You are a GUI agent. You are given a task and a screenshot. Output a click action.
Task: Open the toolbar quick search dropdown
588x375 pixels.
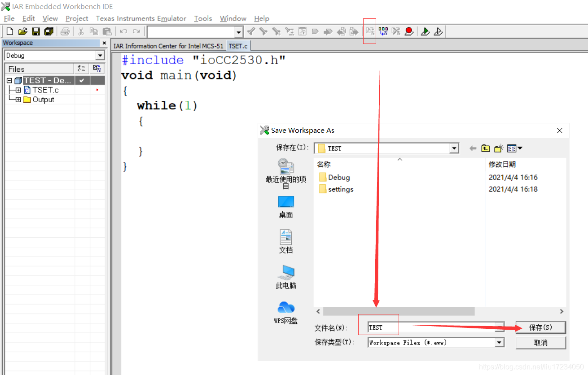(x=239, y=32)
